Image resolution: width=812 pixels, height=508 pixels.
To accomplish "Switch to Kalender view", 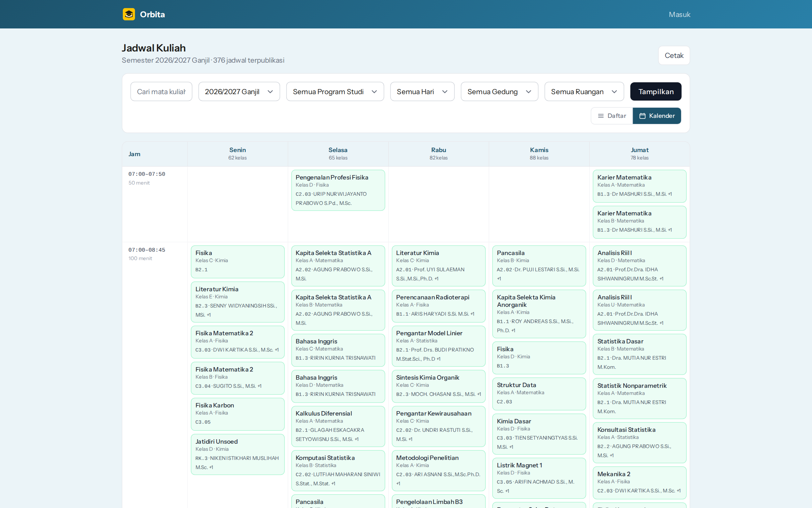I will click(657, 116).
